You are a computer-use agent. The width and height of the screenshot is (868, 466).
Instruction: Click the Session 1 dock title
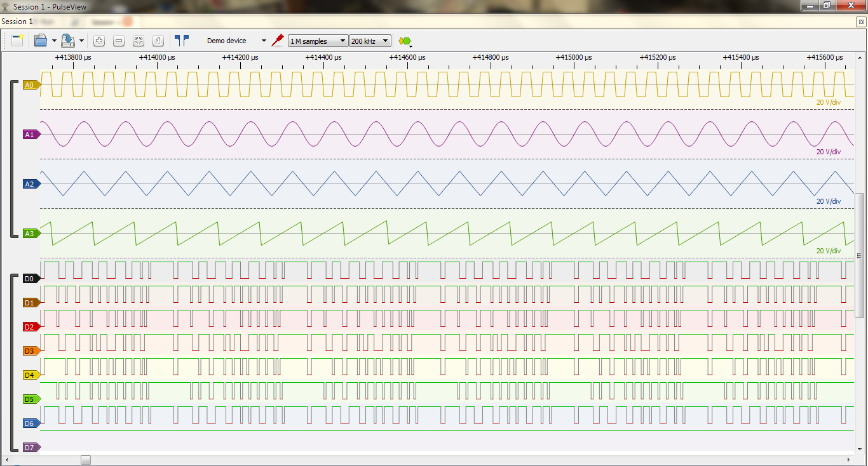17,21
